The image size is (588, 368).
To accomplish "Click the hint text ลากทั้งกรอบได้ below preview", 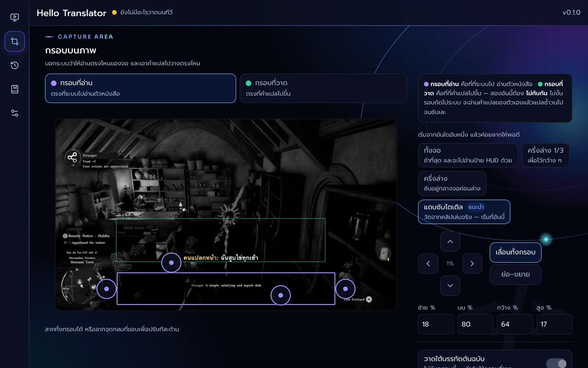I will pos(112,329).
